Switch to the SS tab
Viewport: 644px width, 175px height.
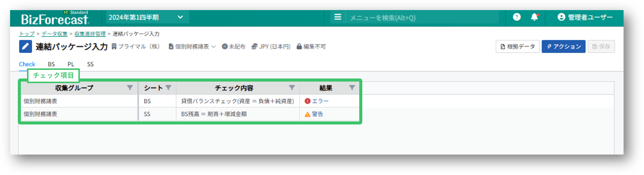tap(90, 64)
